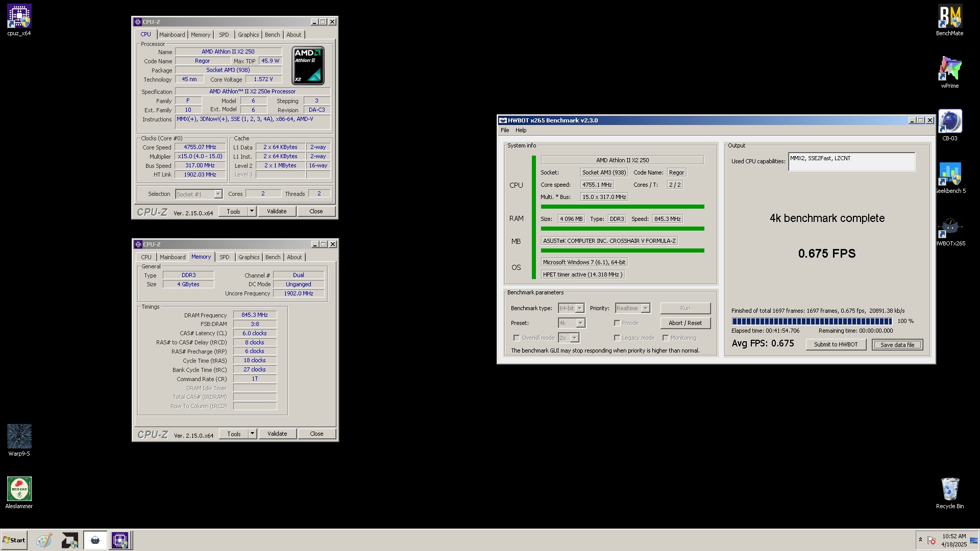
Task: Click the CAS# Latency 6.0 clocks value
Action: pos(255,334)
